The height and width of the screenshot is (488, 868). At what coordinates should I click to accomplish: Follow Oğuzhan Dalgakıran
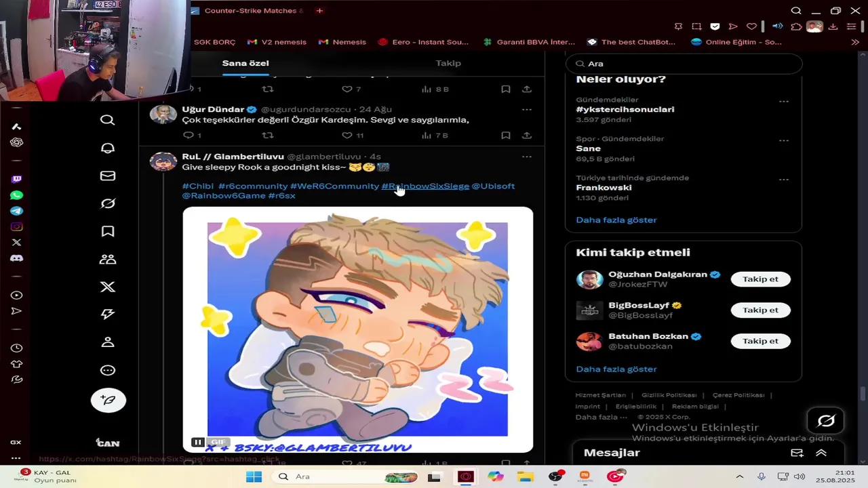click(760, 279)
